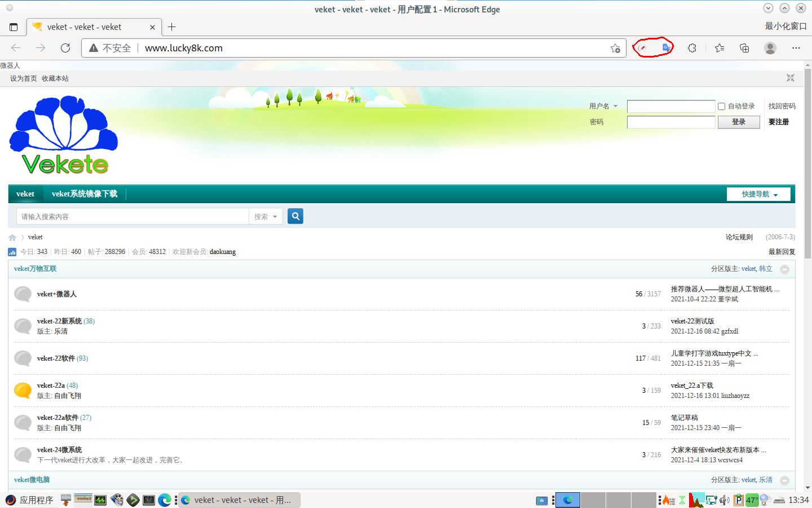The width and height of the screenshot is (812, 508).
Task: Open the system monitor launcher icon
Action: [100, 500]
